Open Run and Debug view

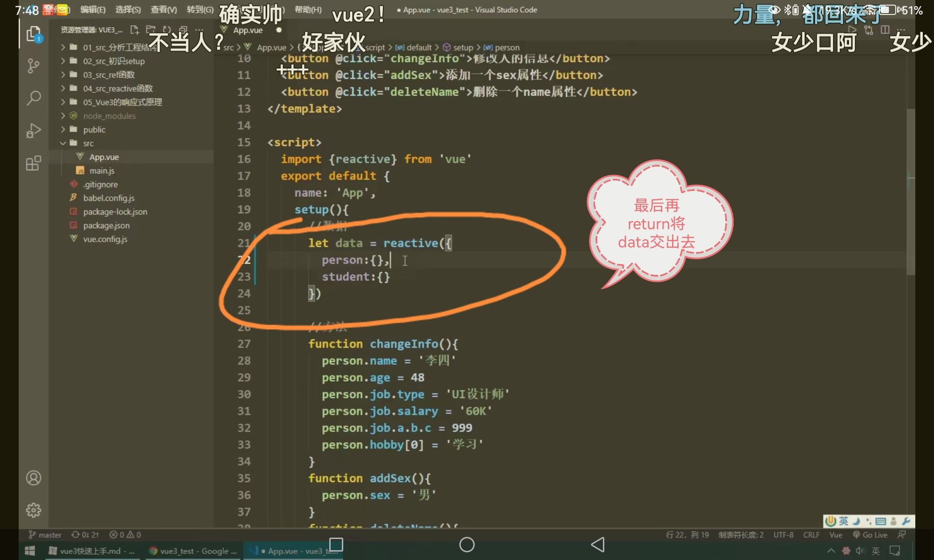point(34,131)
